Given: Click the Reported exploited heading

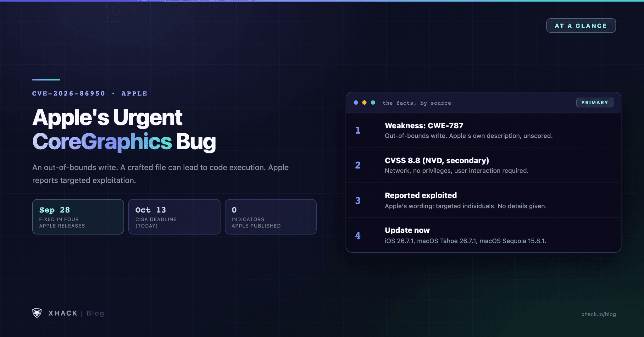Looking at the screenshot, I should click(421, 195).
